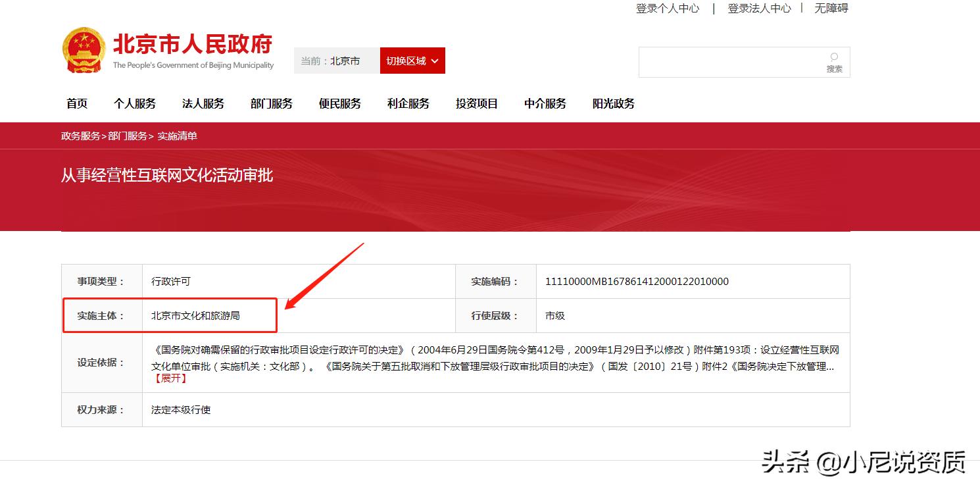Open 登录法人中心 corporate login center

(x=760, y=9)
